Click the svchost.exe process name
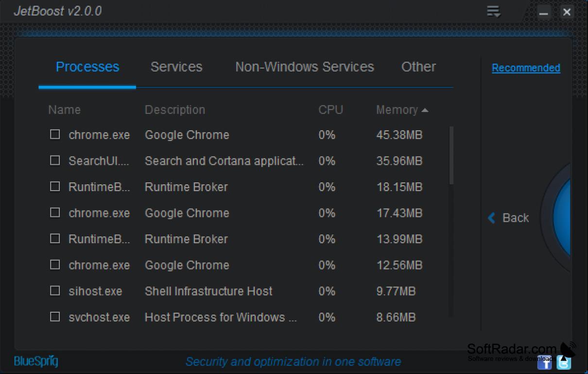This screenshot has width=588, height=374. tap(99, 318)
